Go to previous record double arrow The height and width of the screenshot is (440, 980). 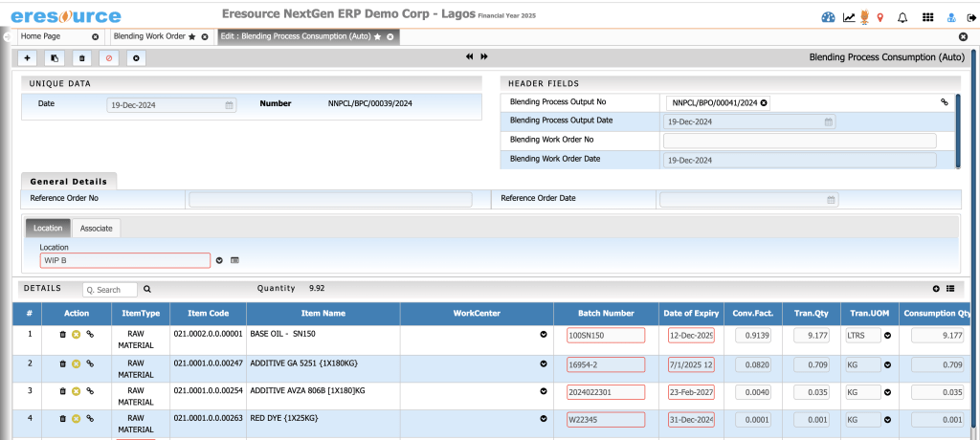[x=469, y=56]
